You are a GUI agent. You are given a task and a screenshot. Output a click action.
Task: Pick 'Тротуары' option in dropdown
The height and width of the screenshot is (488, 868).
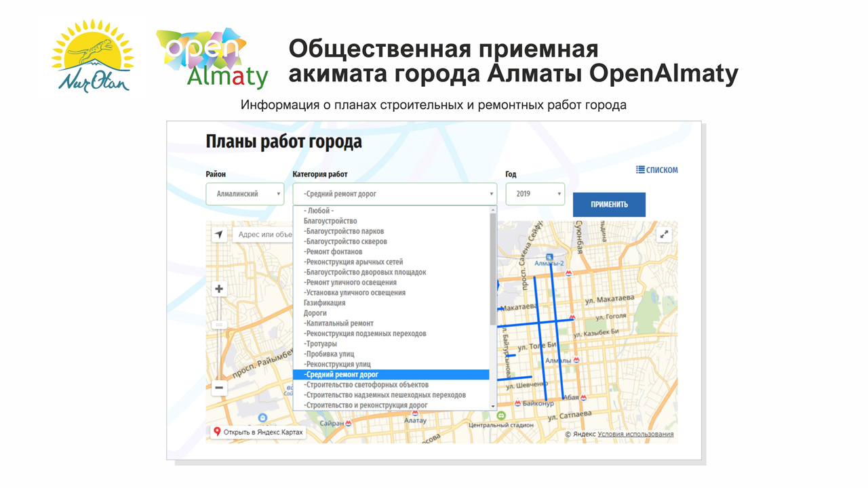(391, 344)
